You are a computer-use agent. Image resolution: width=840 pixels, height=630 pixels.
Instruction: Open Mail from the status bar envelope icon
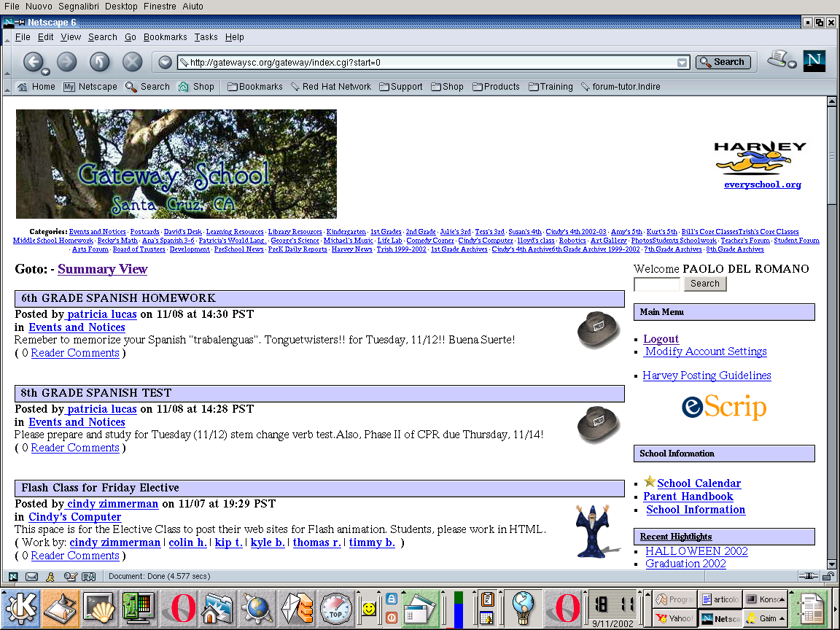tap(31, 577)
